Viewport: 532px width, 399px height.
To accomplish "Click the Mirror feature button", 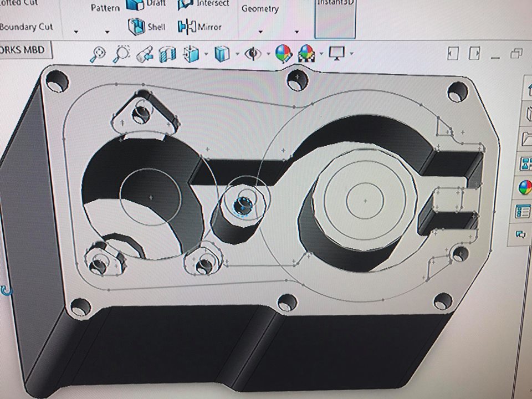I will (x=200, y=26).
